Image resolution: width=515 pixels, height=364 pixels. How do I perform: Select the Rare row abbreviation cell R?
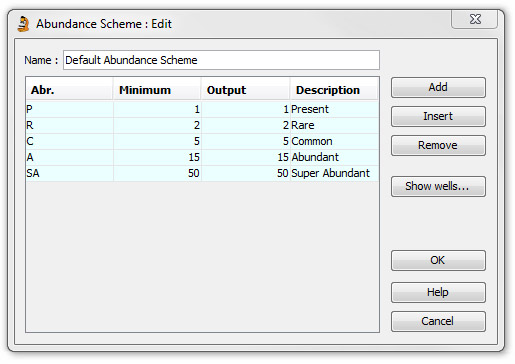69,125
